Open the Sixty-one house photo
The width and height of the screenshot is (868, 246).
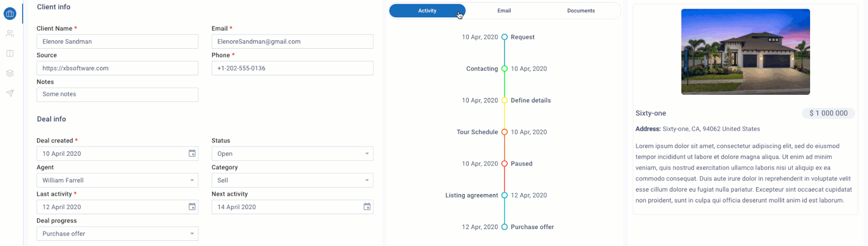tap(746, 52)
